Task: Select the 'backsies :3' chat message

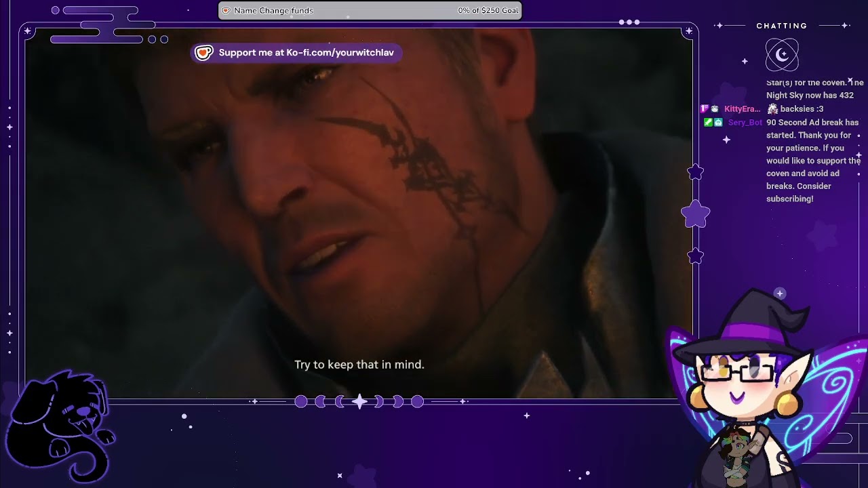Action: pos(802,108)
